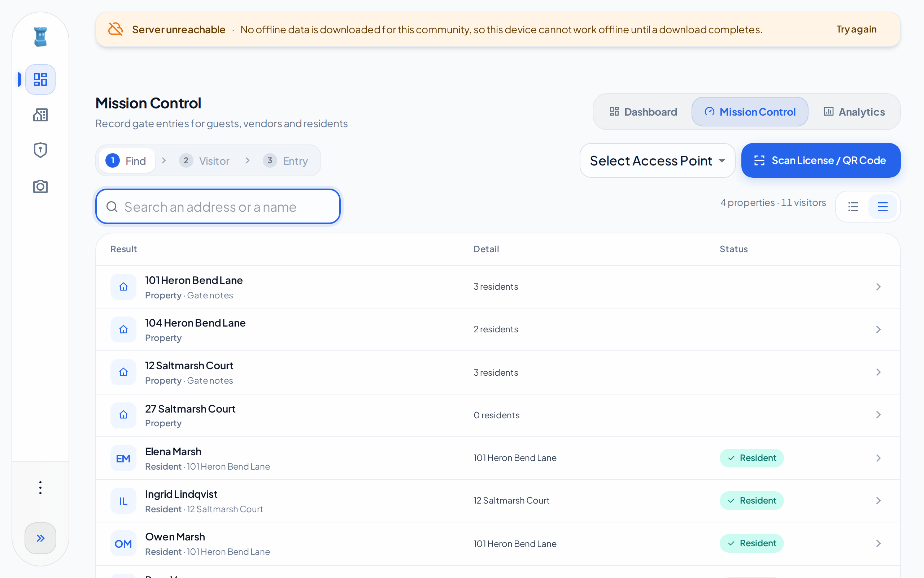Click the EM avatar for Elena Marsh
The image size is (924, 578).
(x=123, y=458)
